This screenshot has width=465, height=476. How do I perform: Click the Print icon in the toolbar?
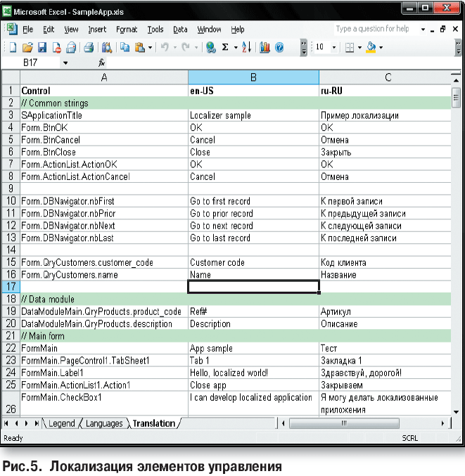point(89,48)
